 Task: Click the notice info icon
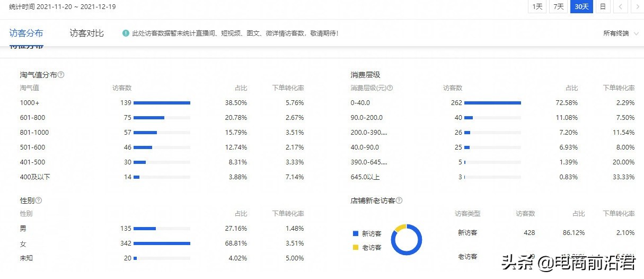tap(126, 33)
